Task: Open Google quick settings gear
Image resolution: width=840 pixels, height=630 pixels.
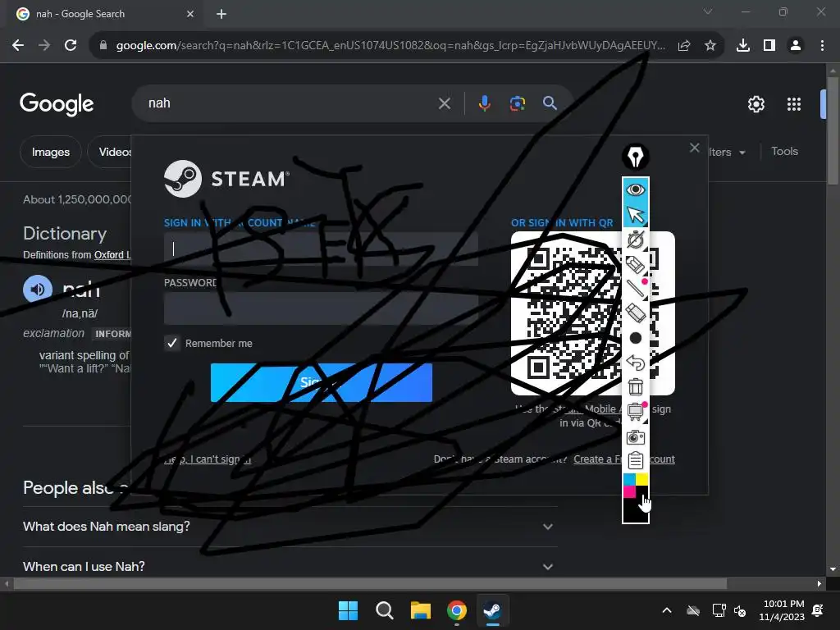Action: [756, 104]
